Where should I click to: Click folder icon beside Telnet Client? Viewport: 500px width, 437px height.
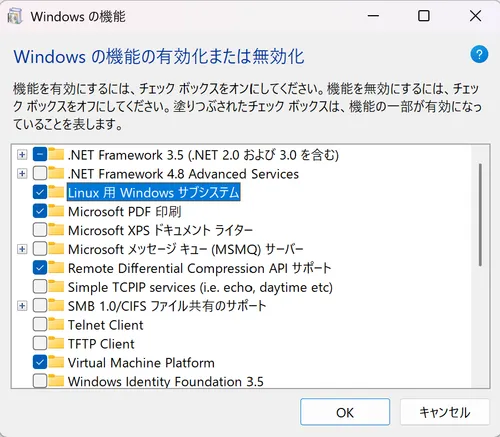coord(56,324)
